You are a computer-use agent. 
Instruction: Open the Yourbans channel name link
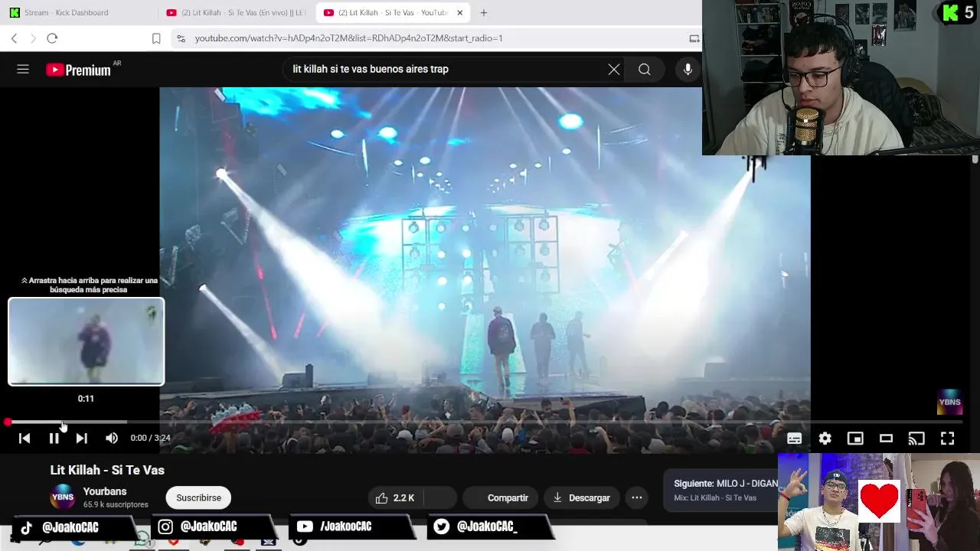(x=105, y=491)
